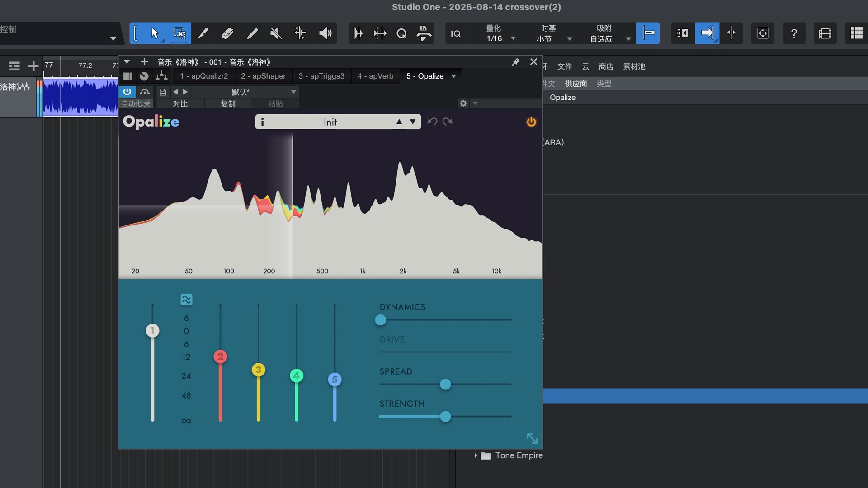Select the Bend tool

(300, 33)
